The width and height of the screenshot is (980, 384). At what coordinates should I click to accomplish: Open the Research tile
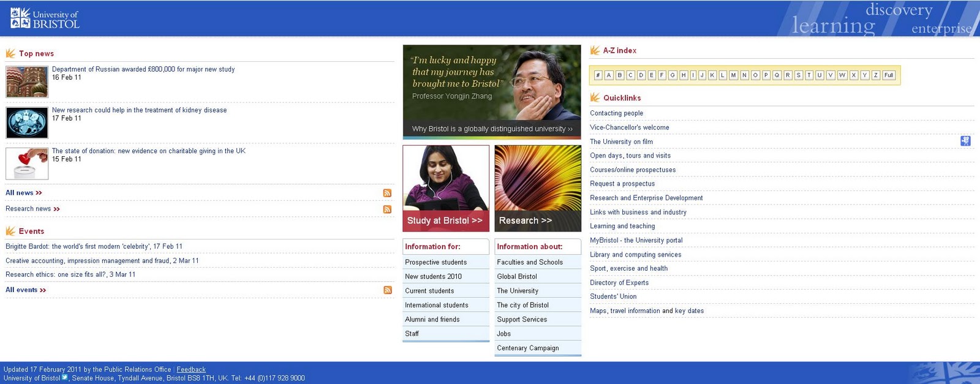pos(538,189)
